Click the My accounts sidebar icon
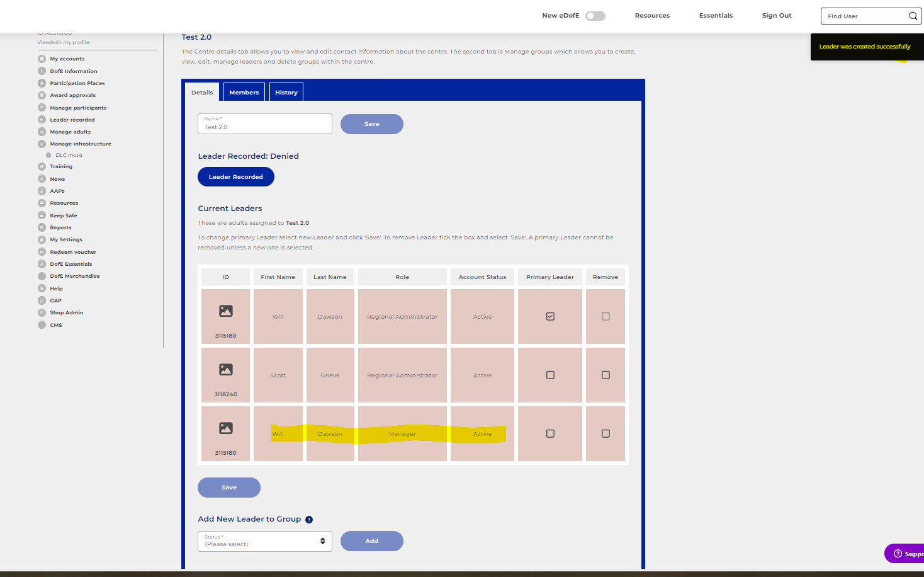 [42, 59]
